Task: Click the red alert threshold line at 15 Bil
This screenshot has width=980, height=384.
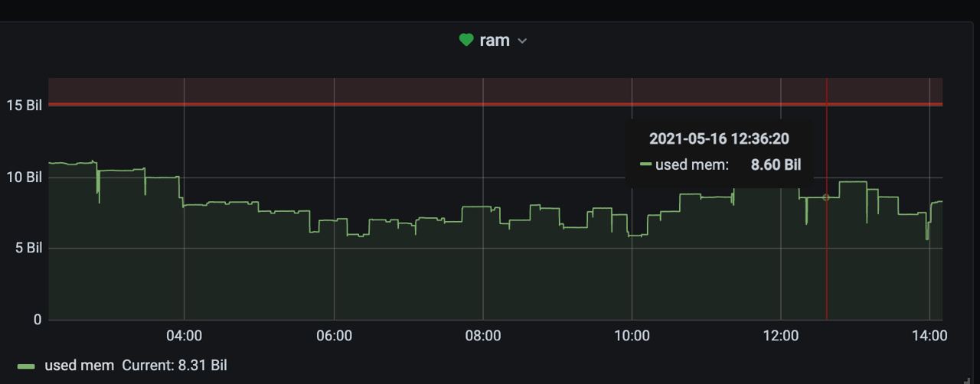Action: click(495, 104)
